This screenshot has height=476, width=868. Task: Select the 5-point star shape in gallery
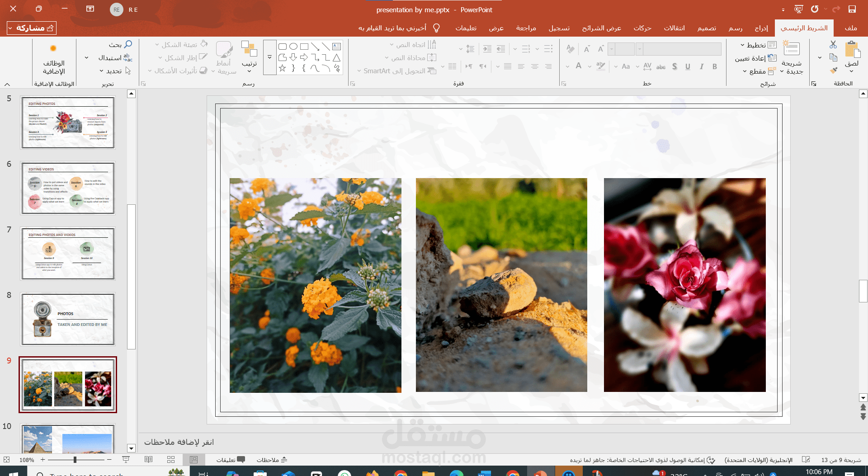coord(283,68)
